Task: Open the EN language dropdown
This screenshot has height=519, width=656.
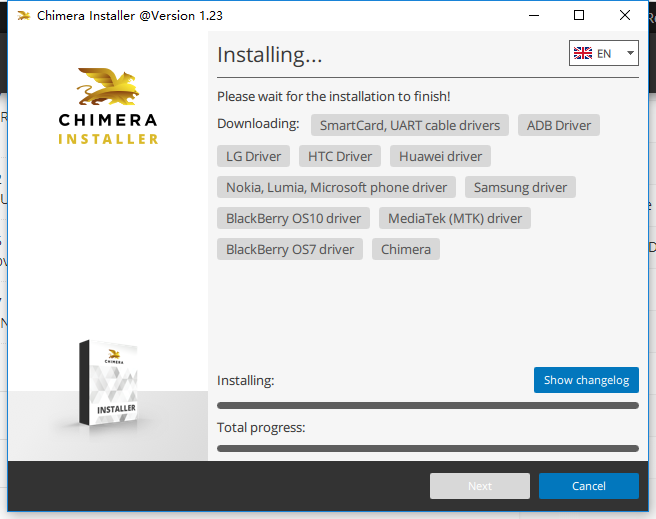Action: [x=604, y=53]
